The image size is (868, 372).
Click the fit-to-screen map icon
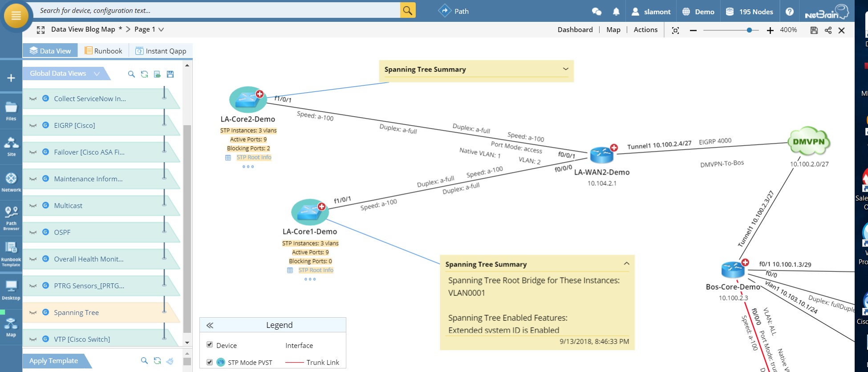point(675,30)
